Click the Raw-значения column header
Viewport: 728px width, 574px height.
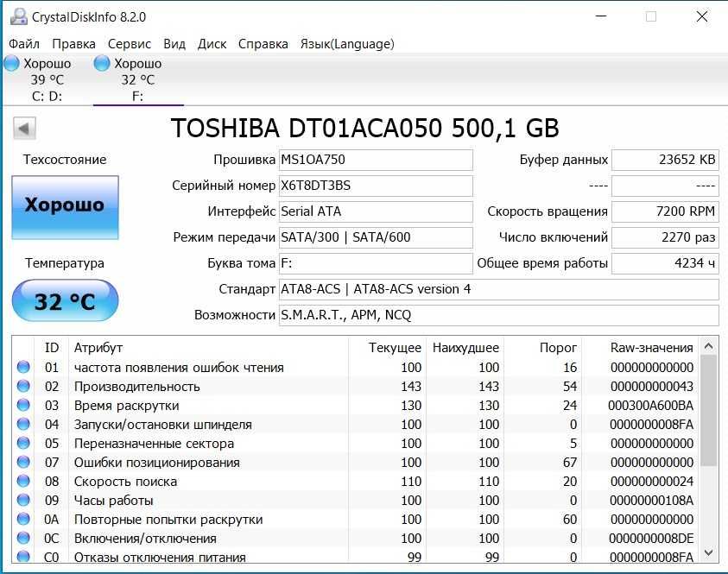[641, 348]
